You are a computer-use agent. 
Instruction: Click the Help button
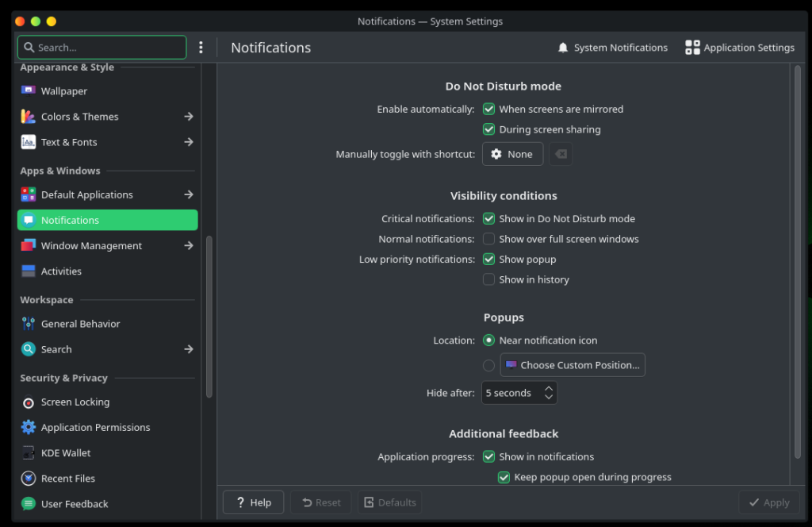click(253, 502)
